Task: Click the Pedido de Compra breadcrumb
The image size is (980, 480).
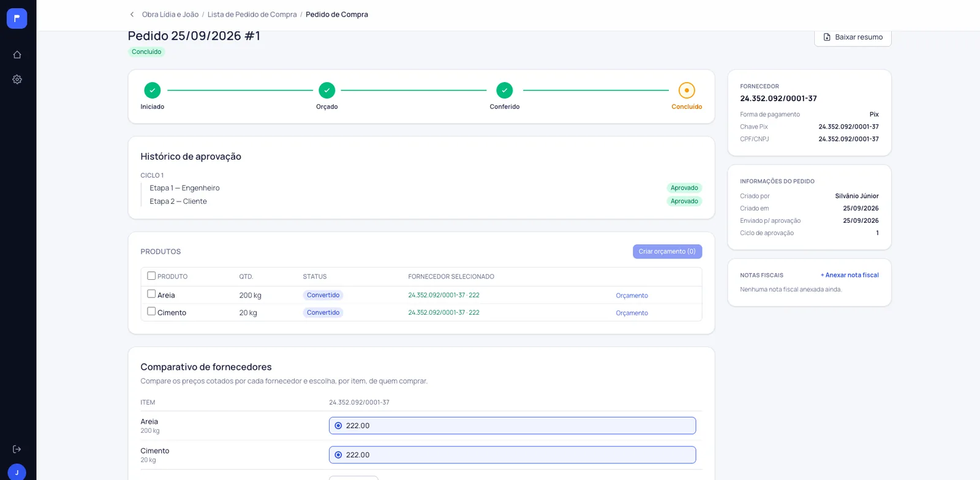Action: [337, 15]
